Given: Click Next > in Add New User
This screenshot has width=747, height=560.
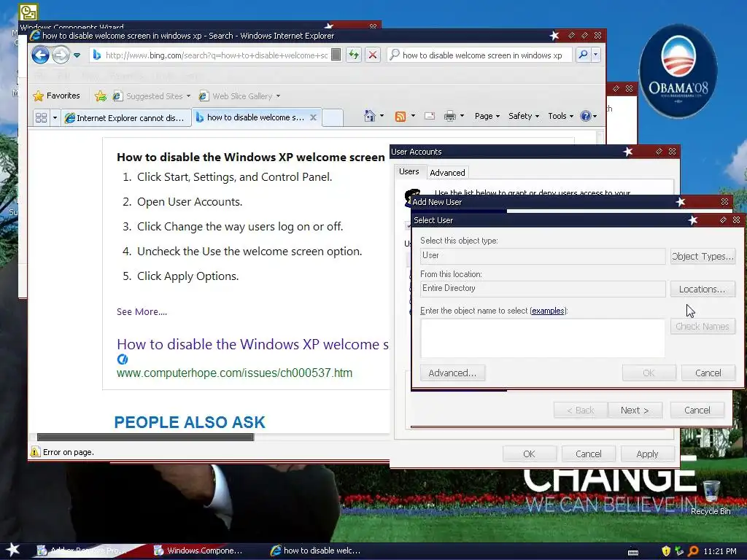Looking at the screenshot, I should point(635,410).
